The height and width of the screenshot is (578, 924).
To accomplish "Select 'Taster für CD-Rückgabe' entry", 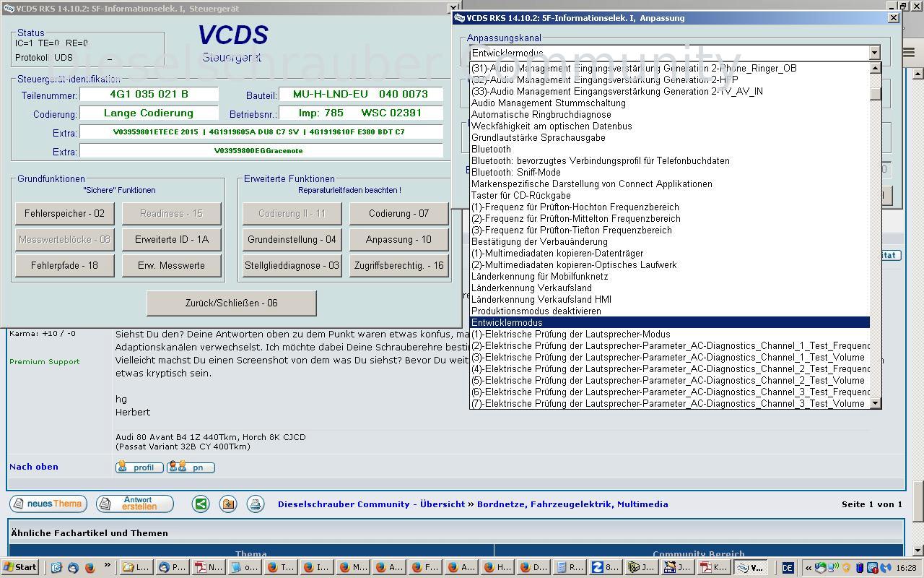I will pyautogui.click(x=670, y=195).
